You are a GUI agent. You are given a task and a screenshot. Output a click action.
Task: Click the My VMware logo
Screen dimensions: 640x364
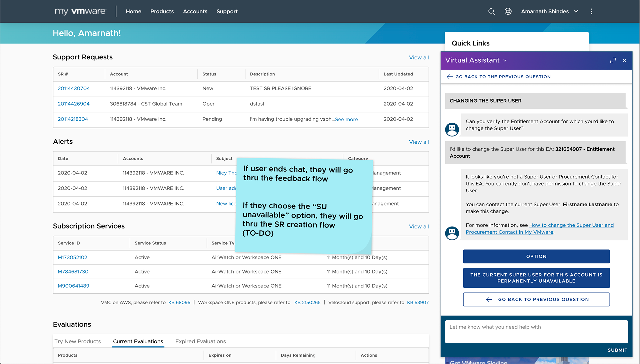coord(80,11)
